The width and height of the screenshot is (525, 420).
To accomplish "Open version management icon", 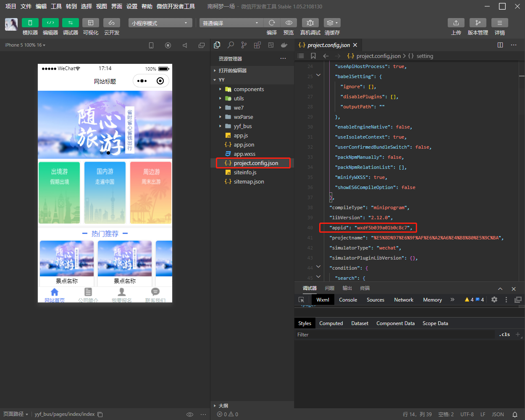I will (478, 23).
